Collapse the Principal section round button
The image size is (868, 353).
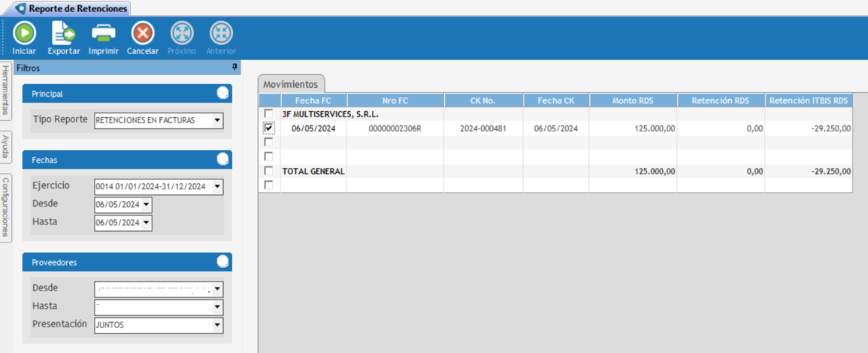222,93
